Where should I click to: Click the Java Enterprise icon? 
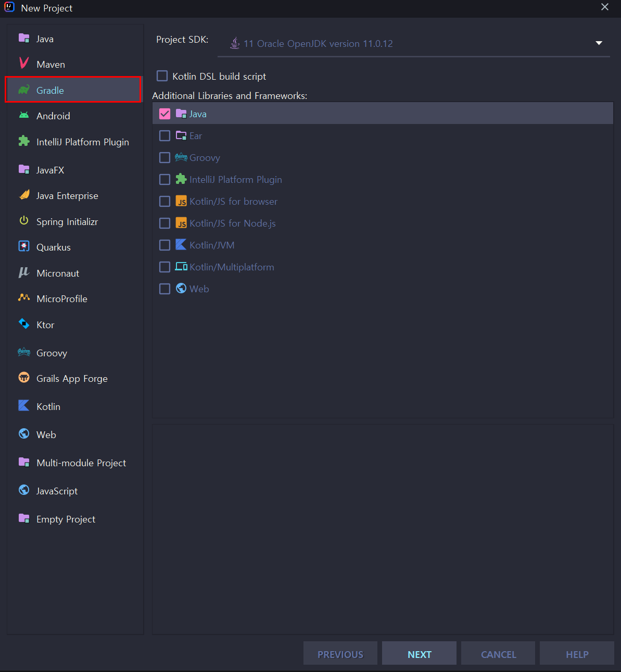click(x=24, y=195)
